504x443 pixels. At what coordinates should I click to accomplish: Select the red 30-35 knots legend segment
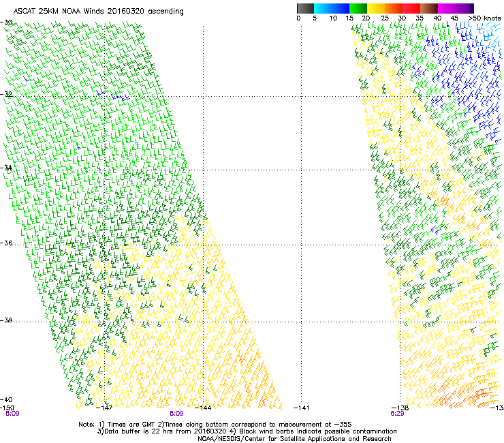411,8
